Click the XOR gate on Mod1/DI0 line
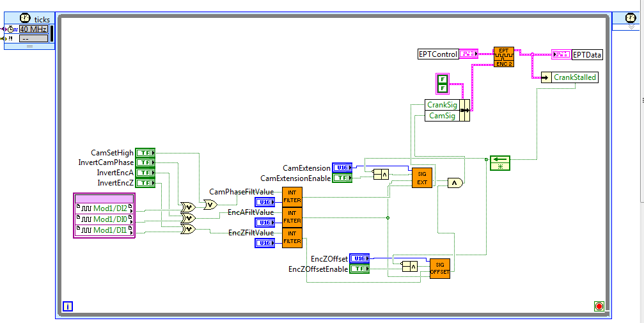 pos(188,218)
